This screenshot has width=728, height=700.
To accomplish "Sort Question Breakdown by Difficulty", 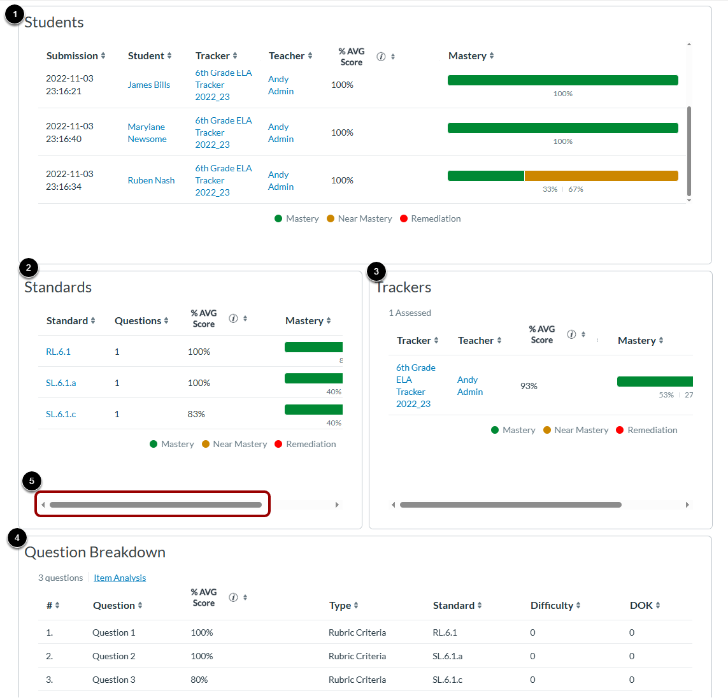I will point(580,605).
